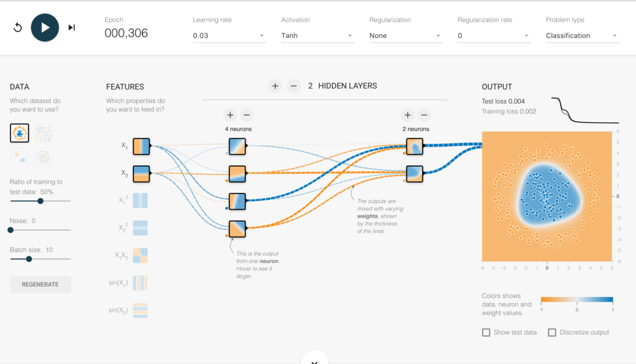This screenshot has width=636, height=364.
Task: Add a hidden layer with the plus icon
Action: click(275, 86)
